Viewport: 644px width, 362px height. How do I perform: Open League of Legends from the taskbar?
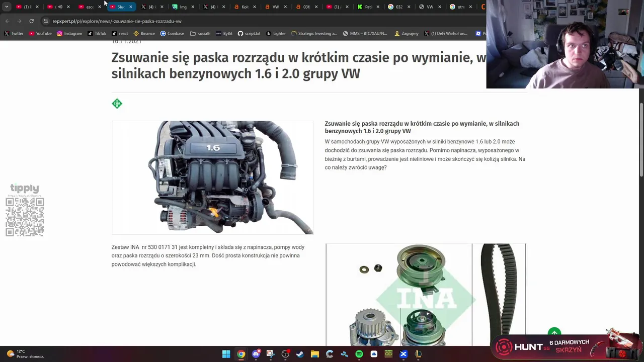pos(418,354)
